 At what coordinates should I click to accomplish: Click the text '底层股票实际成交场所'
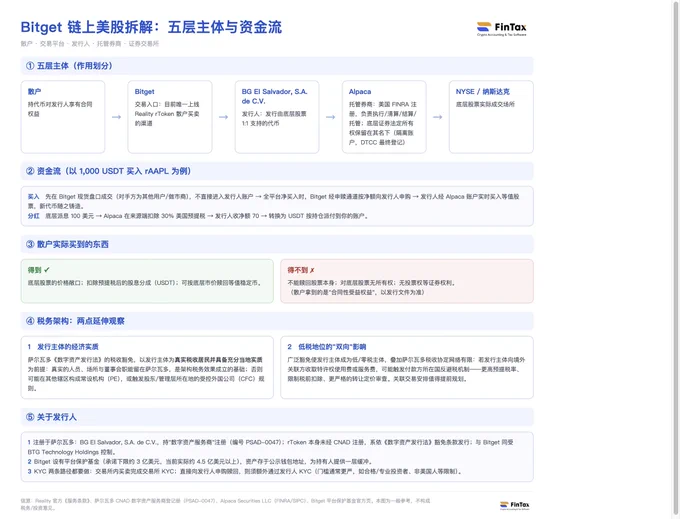click(x=485, y=104)
